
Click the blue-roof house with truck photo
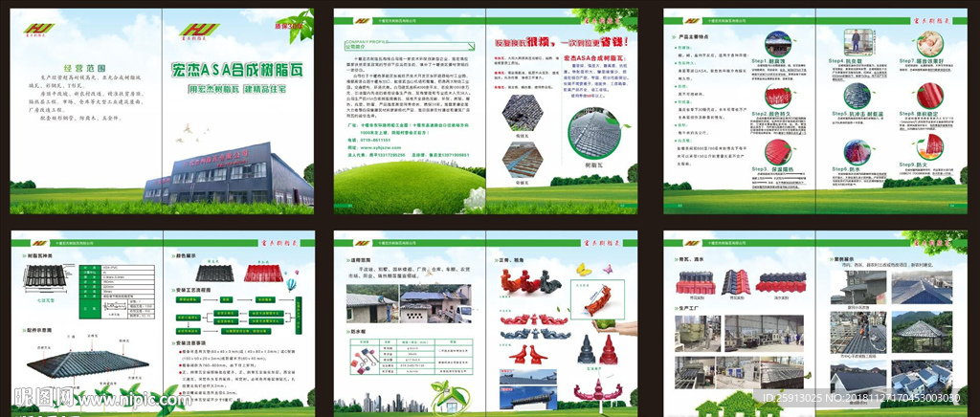click(435, 304)
